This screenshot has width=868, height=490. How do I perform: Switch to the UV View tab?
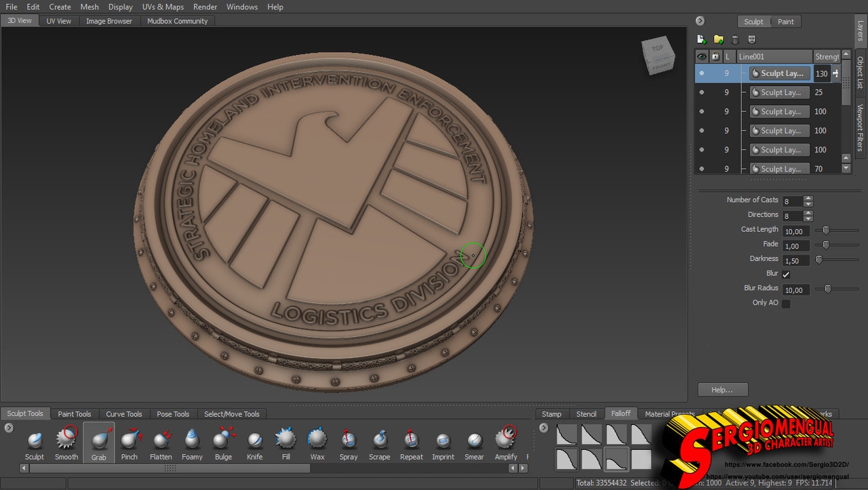[59, 21]
